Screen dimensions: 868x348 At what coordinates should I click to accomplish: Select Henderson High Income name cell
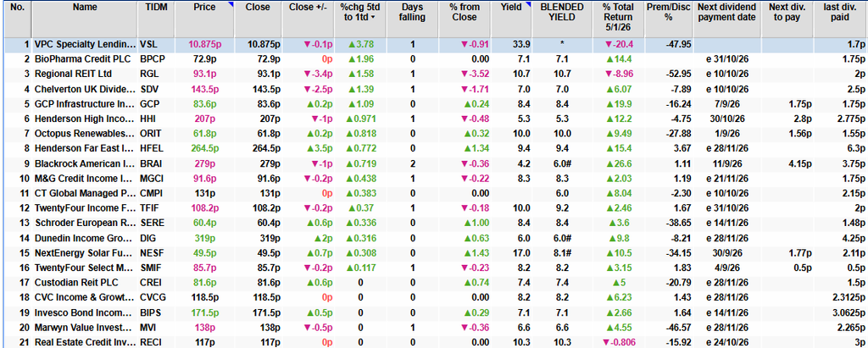tap(85, 119)
